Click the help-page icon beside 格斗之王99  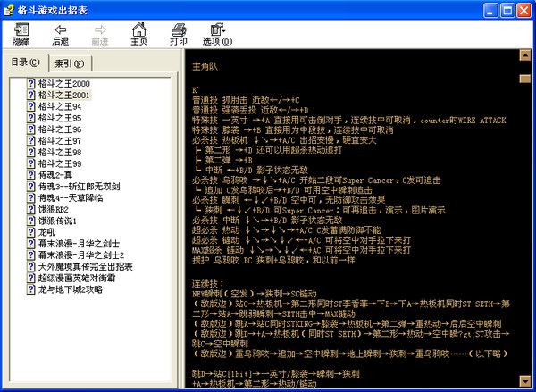click(x=31, y=163)
